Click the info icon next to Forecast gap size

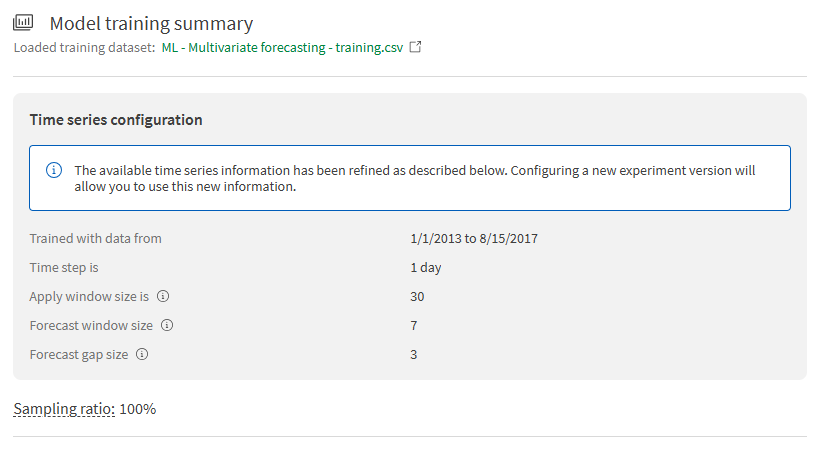pos(142,354)
